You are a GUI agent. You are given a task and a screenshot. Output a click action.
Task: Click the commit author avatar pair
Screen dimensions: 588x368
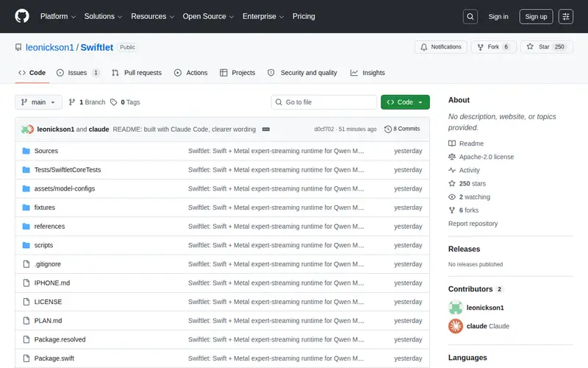pyautogui.click(x=27, y=130)
